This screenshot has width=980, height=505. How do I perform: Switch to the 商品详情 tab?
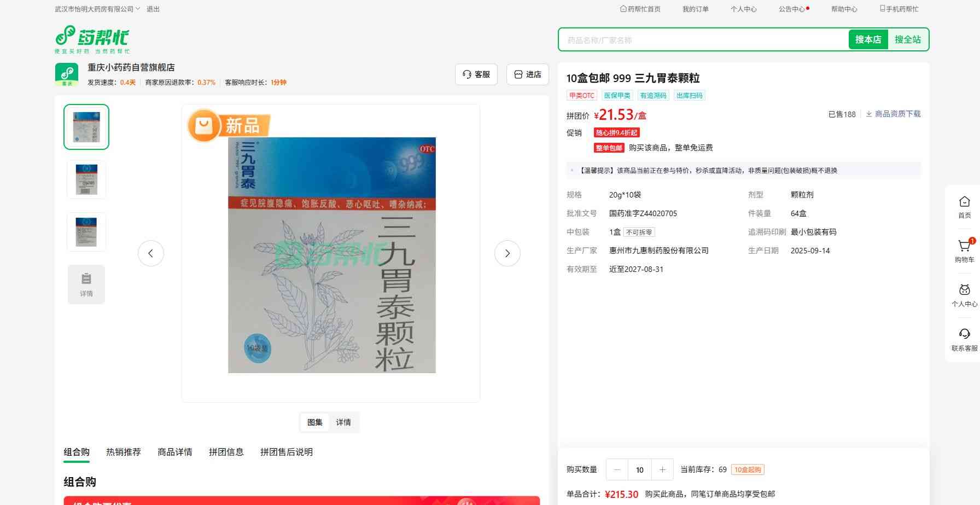[x=175, y=452]
